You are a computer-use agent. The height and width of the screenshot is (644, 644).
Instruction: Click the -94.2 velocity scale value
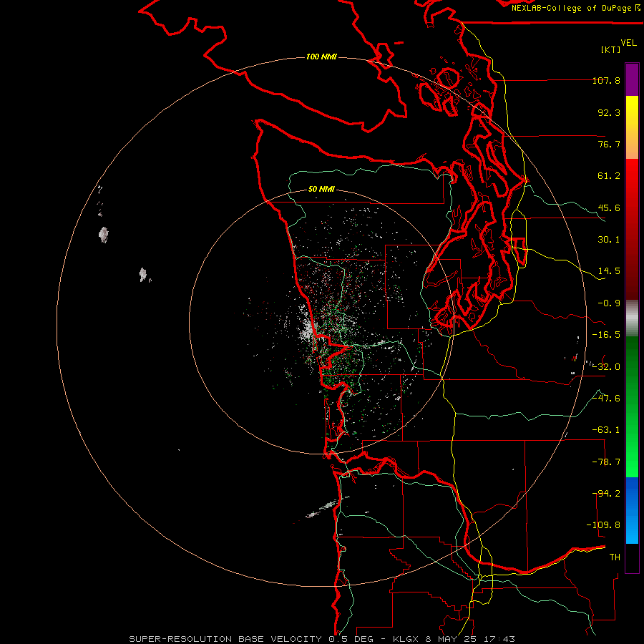[606, 494]
